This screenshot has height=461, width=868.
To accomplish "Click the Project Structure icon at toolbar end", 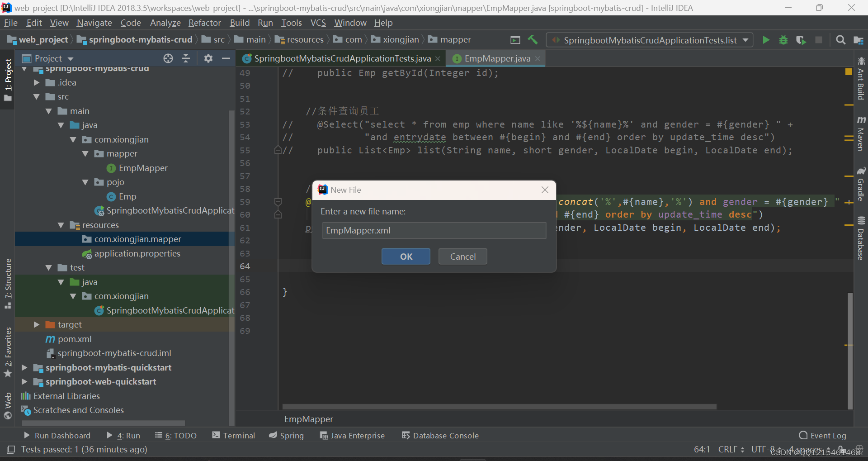I will (x=858, y=40).
